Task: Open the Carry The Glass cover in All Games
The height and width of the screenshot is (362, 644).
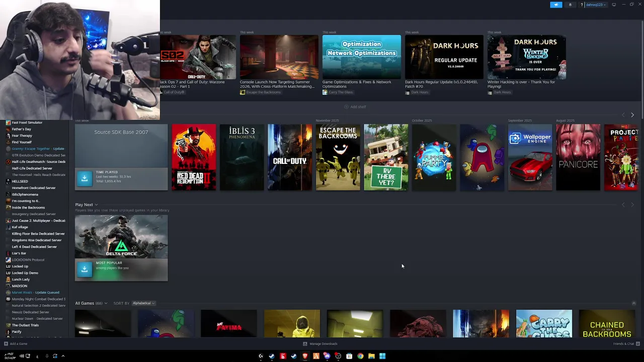Action: (544, 324)
